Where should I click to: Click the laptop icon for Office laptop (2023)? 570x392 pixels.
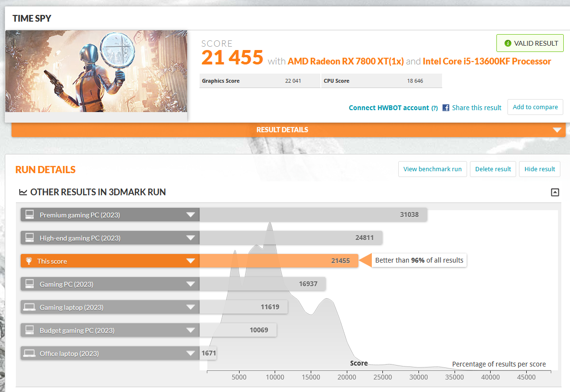click(29, 353)
